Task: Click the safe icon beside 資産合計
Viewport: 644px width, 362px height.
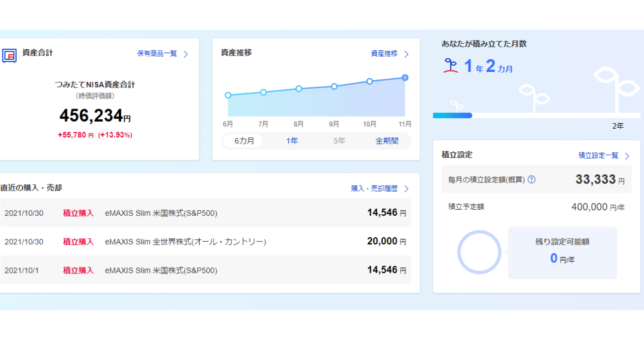Action: [9, 55]
